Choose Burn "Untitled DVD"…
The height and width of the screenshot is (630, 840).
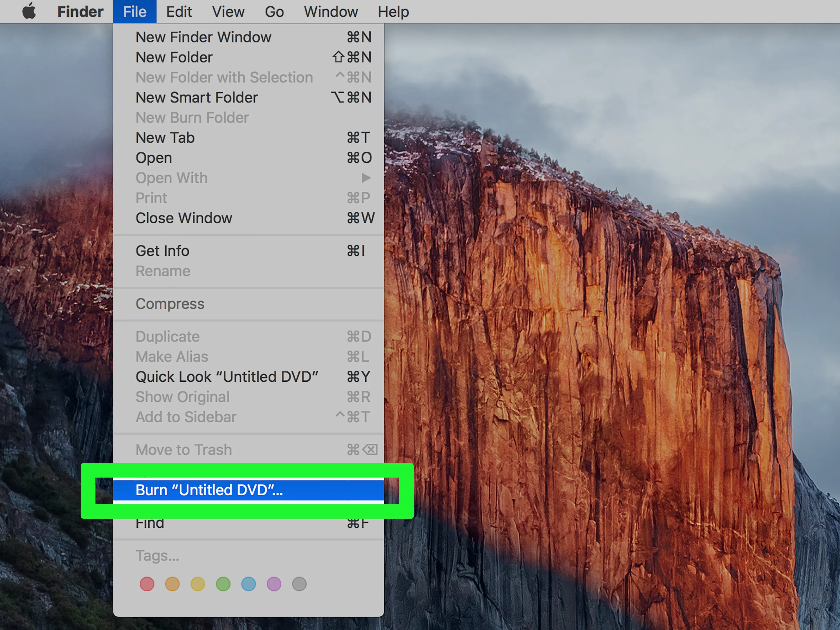coord(248,490)
